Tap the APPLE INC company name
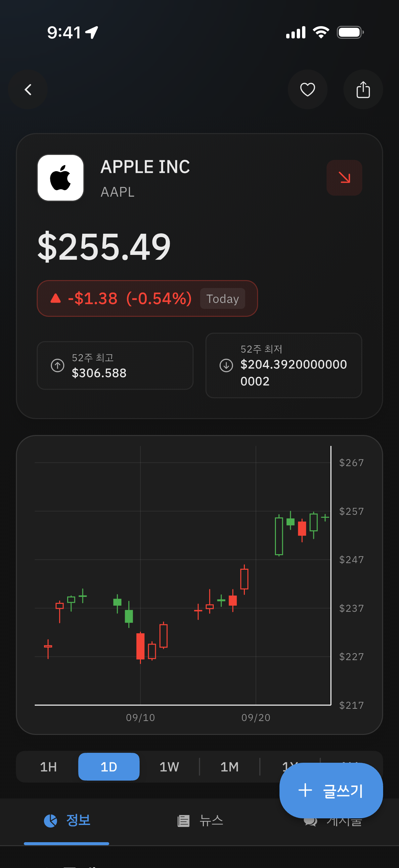The width and height of the screenshot is (399, 868). tap(145, 167)
